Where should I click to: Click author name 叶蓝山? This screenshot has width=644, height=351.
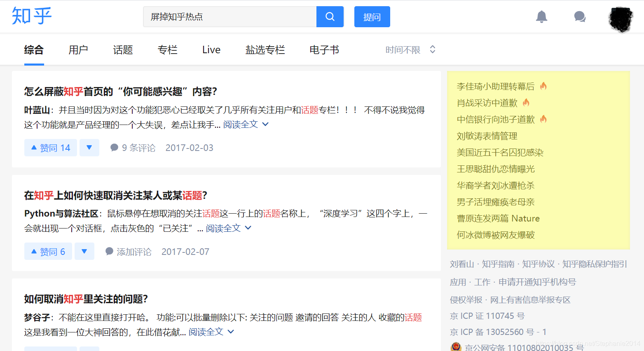pos(37,110)
